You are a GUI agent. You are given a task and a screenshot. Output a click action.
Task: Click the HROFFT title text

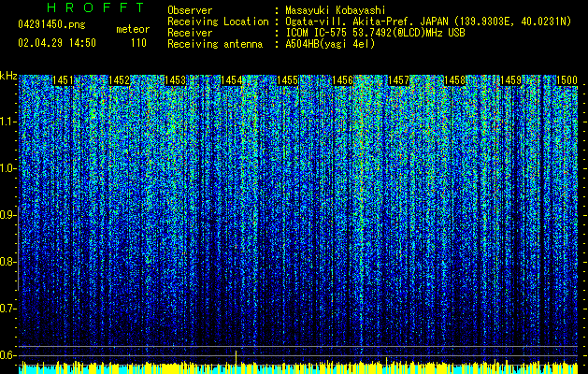coord(95,7)
